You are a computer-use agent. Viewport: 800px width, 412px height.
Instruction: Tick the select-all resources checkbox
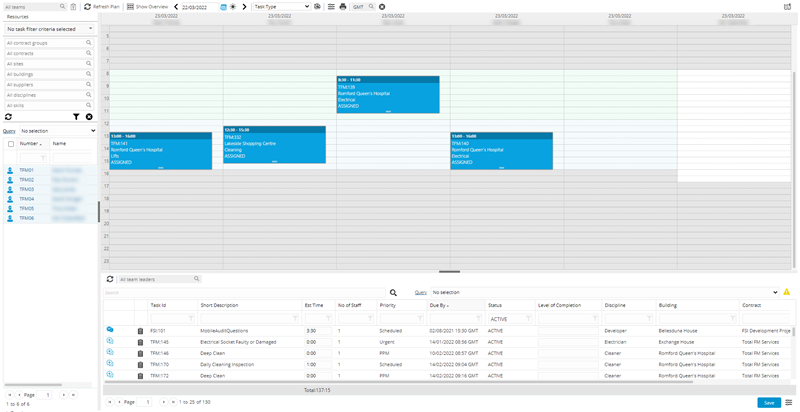point(11,144)
